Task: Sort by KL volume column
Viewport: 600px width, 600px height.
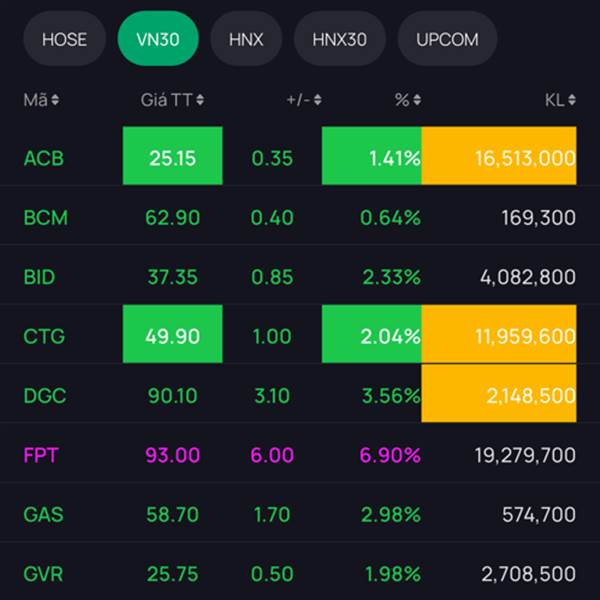Action: (572, 100)
